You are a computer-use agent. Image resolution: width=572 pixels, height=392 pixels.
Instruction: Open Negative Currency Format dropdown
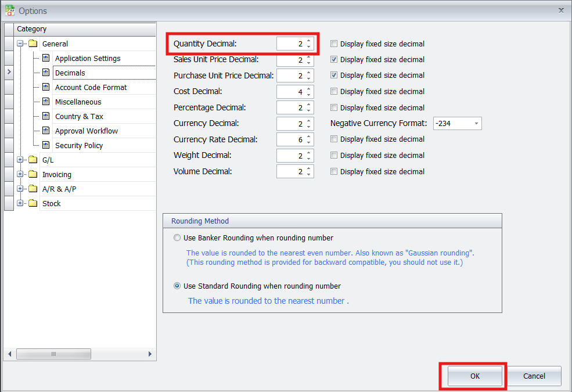(x=476, y=123)
